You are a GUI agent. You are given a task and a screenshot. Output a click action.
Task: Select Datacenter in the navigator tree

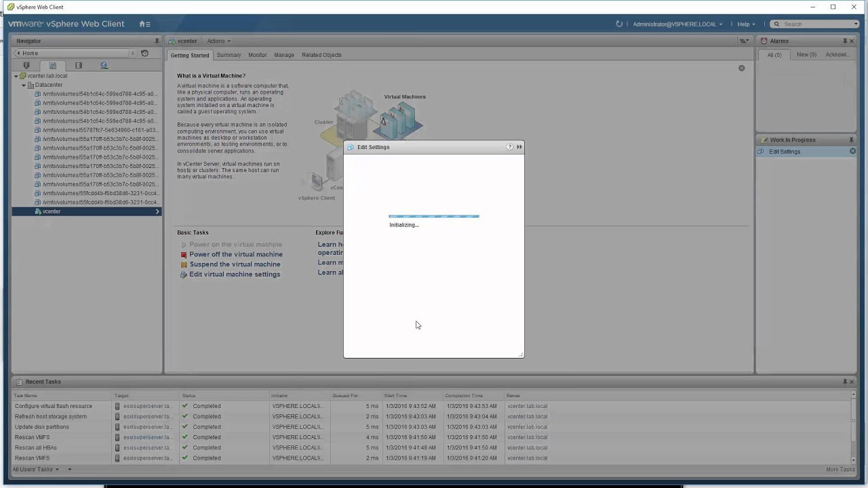point(48,85)
